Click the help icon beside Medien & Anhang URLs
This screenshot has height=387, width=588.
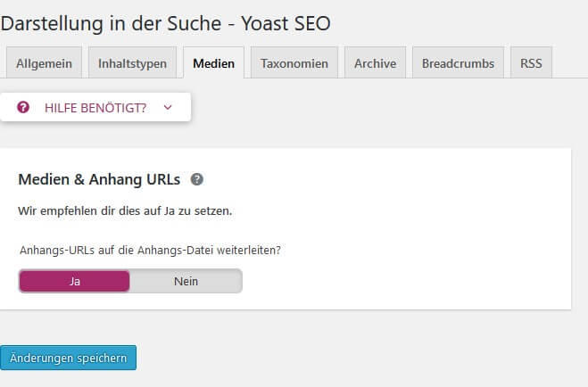pyautogui.click(x=197, y=179)
